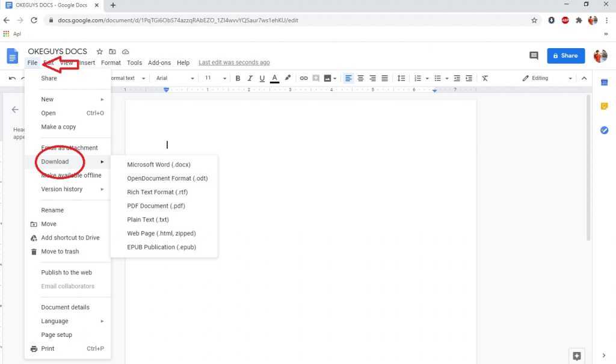This screenshot has width=616, height=364.
Task: Open the File menu
Action: pos(32,63)
